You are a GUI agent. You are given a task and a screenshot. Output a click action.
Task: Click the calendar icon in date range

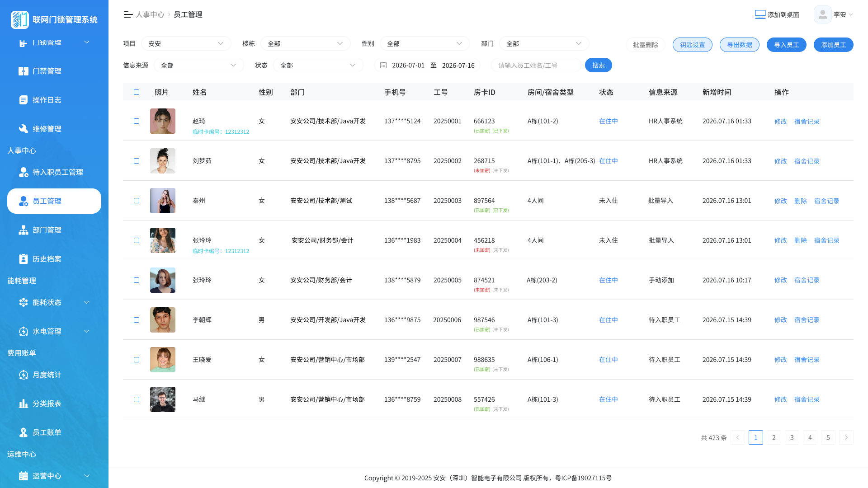(383, 65)
